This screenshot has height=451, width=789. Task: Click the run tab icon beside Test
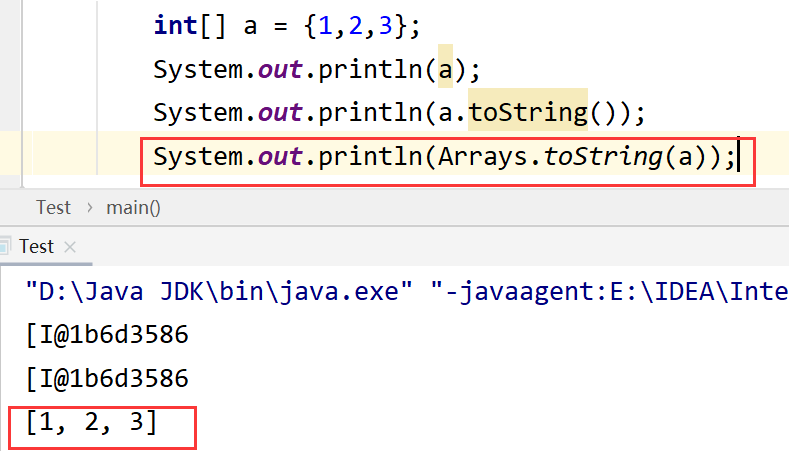pyautogui.click(x=5, y=247)
